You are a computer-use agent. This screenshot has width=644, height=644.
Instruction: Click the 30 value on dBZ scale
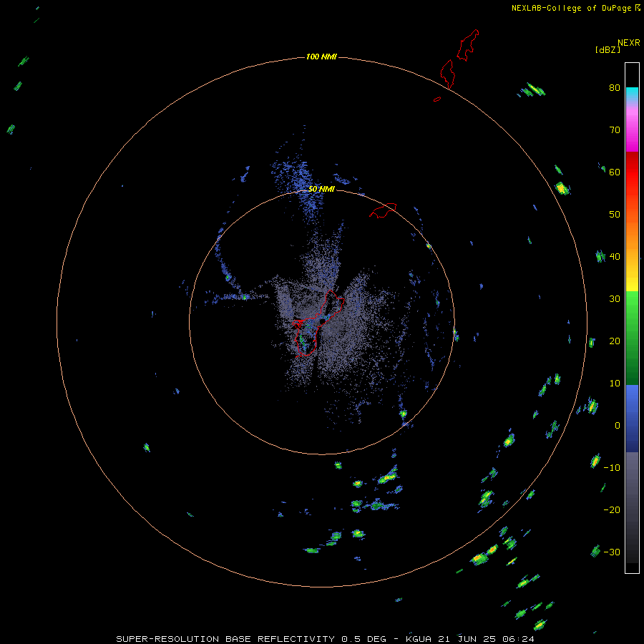615,298
